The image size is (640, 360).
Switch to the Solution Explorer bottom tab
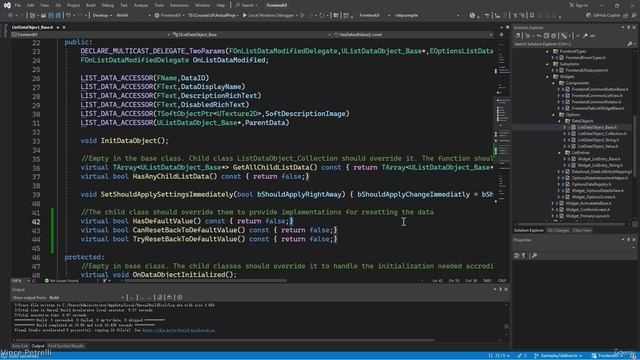pyautogui.click(x=529, y=231)
